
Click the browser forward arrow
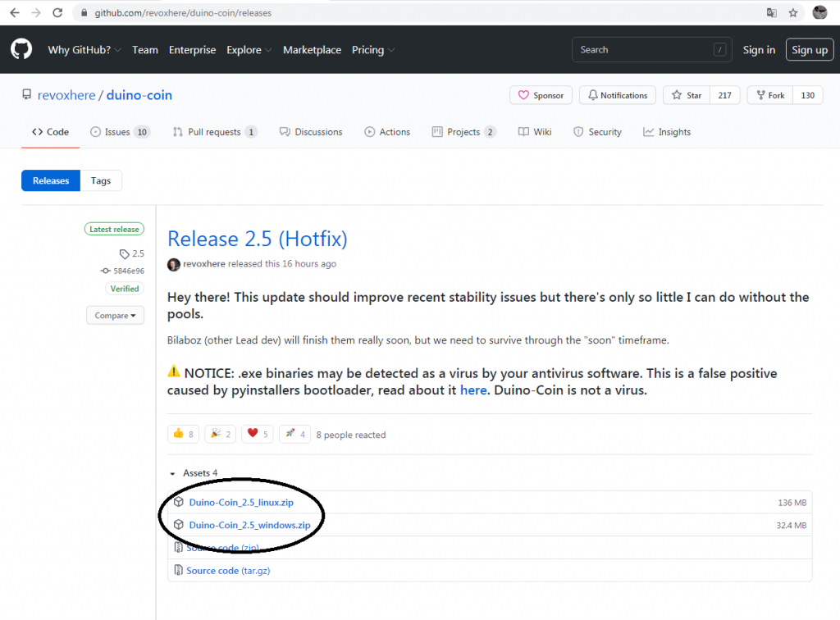(36, 12)
